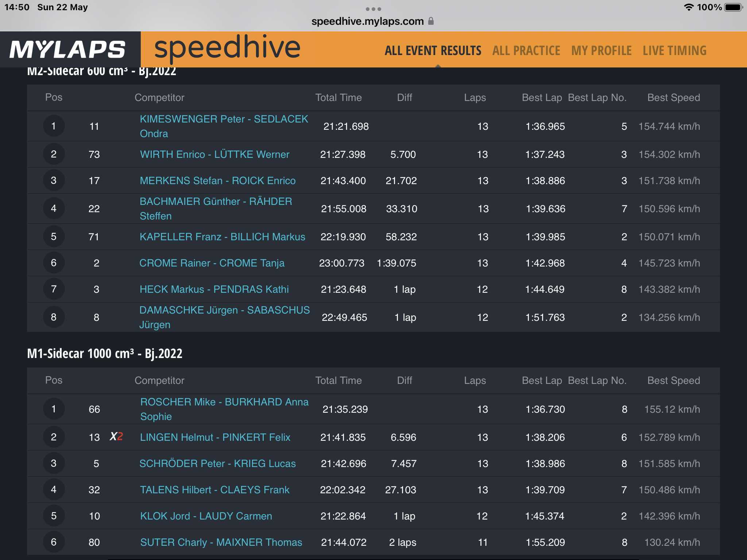Image resolution: width=747 pixels, height=560 pixels.
Task: Click total time 22:02.342
Action: (x=342, y=490)
